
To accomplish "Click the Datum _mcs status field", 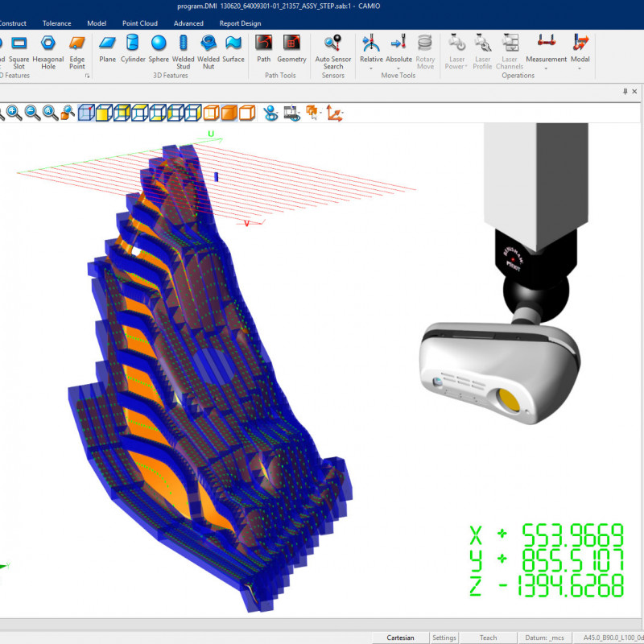I will [x=541, y=638].
